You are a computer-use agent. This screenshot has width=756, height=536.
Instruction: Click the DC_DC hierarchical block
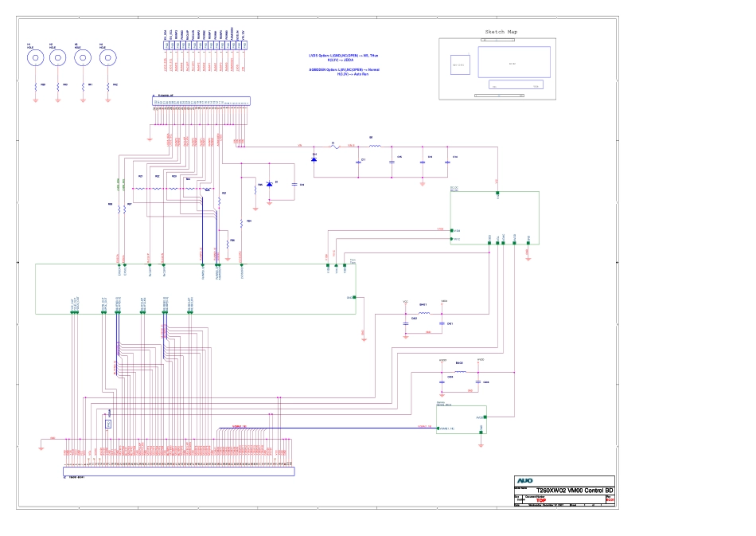tap(493, 215)
